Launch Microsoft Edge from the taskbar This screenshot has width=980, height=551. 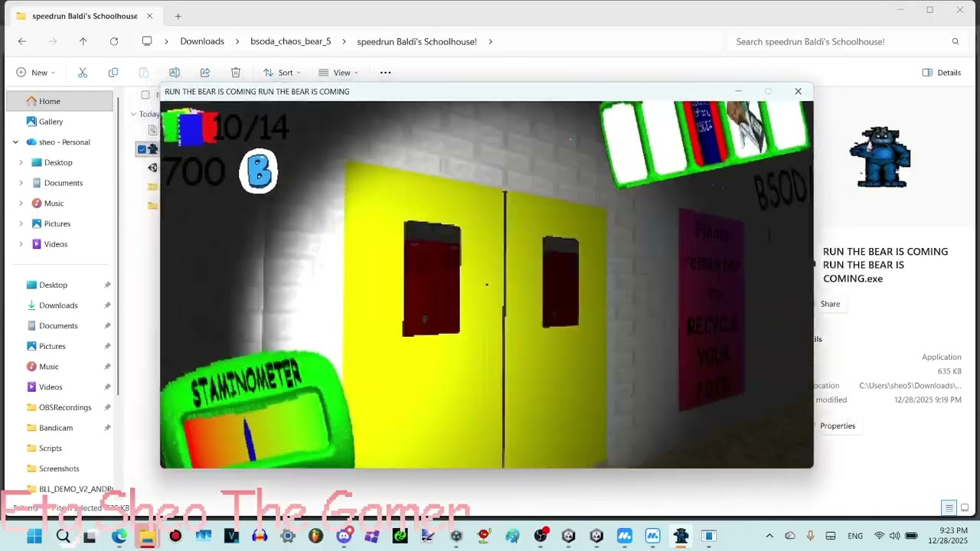coord(119,536)
